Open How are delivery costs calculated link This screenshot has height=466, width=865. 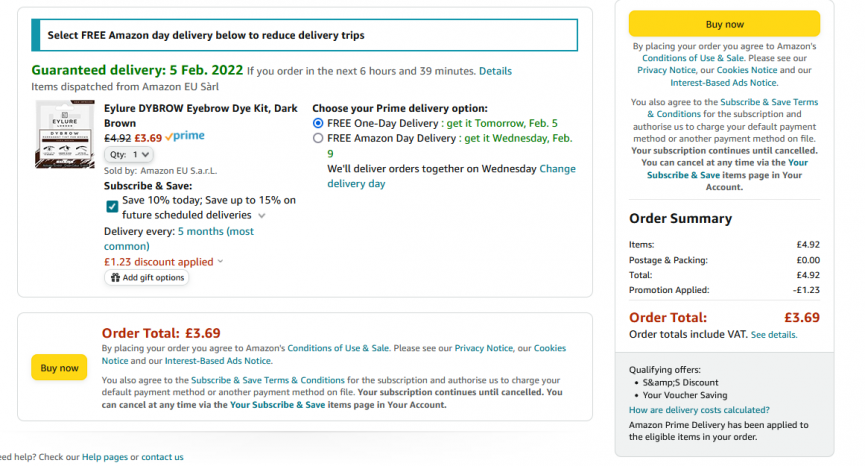coord(699,410)
